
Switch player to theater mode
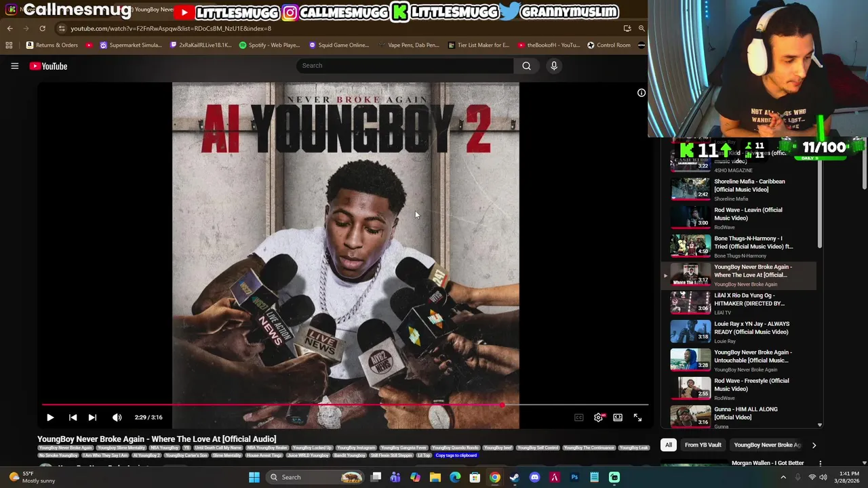[618, 418]
